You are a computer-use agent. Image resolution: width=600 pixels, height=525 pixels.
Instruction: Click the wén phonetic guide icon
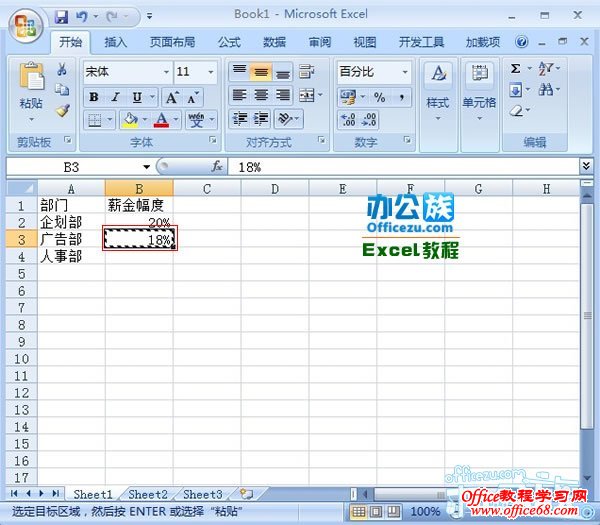pos(197,120)
